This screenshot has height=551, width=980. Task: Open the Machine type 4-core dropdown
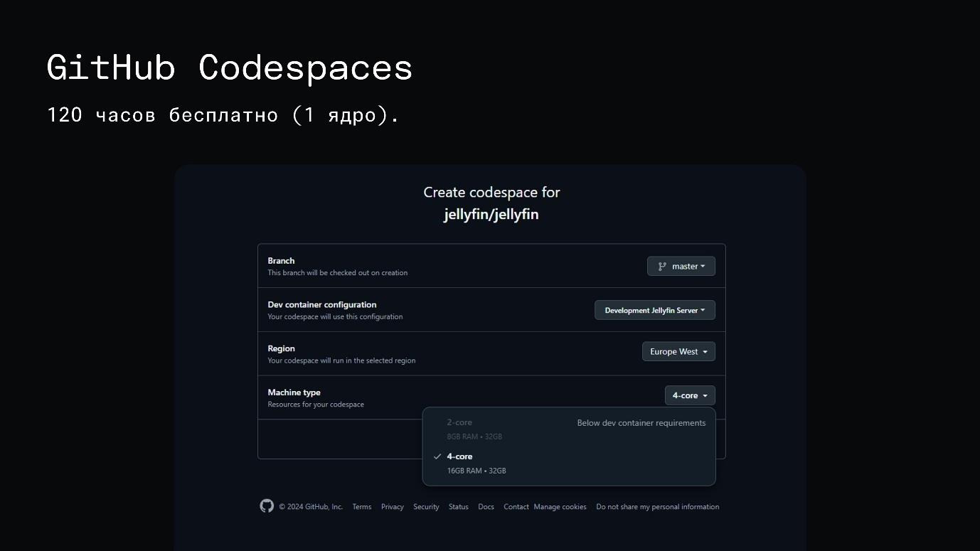689,395
